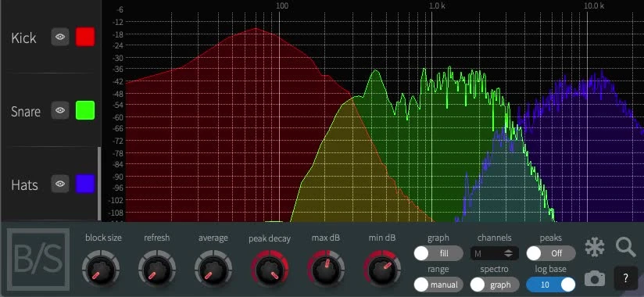The height and width of the screenshot is (297, 644).
Task: Open the blue Hats color swatch
Action: 85,184
